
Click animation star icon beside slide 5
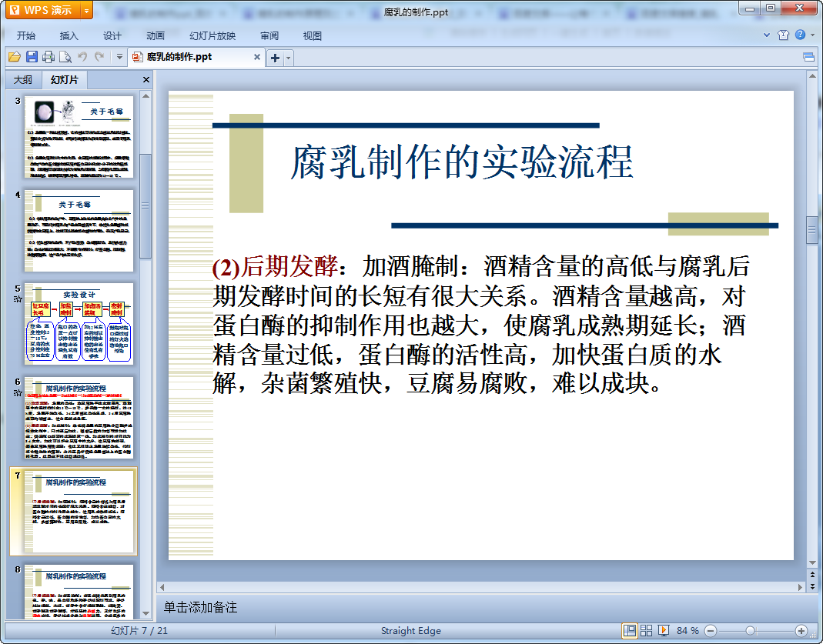pos(17,299)
